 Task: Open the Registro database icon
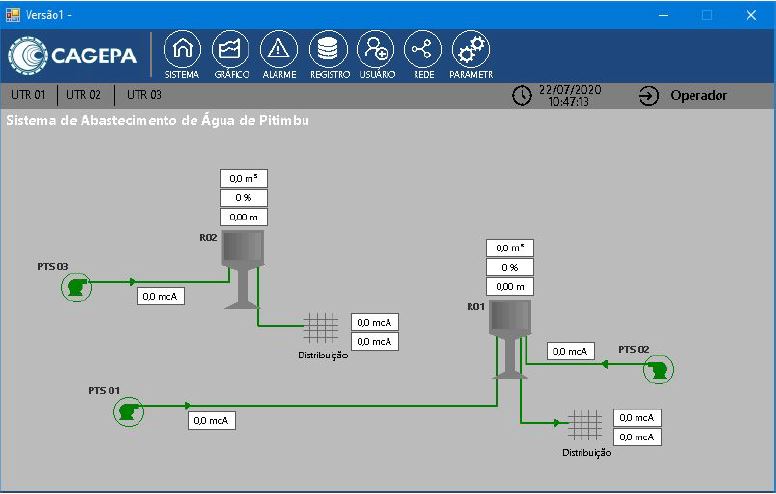[x=329, y=50]
